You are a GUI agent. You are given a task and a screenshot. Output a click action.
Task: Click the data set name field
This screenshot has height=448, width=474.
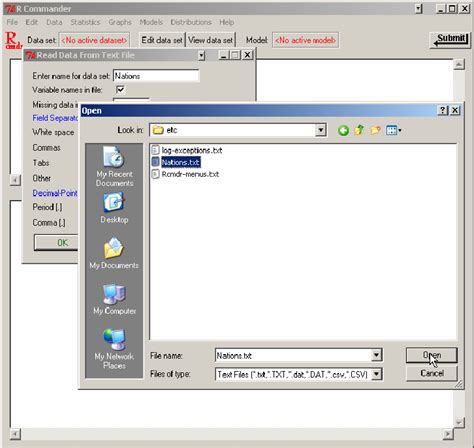pos(156,76)
